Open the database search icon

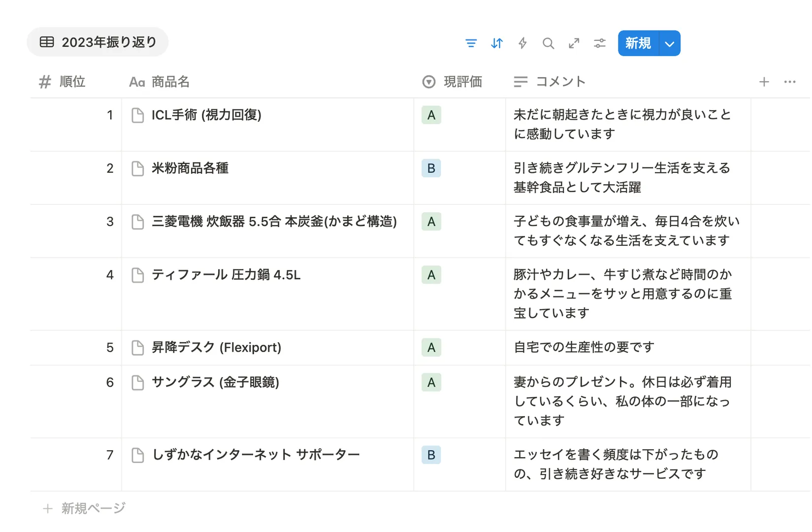pos(548,43)
